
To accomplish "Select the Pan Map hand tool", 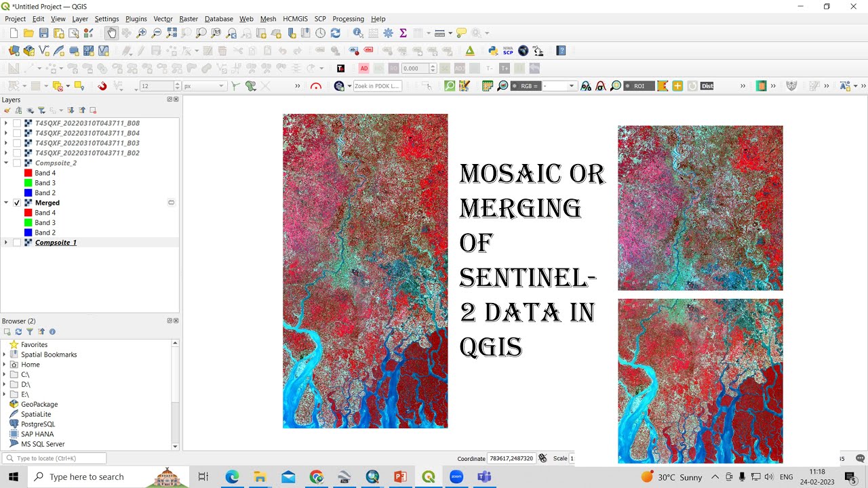I will tap(111, 33).
